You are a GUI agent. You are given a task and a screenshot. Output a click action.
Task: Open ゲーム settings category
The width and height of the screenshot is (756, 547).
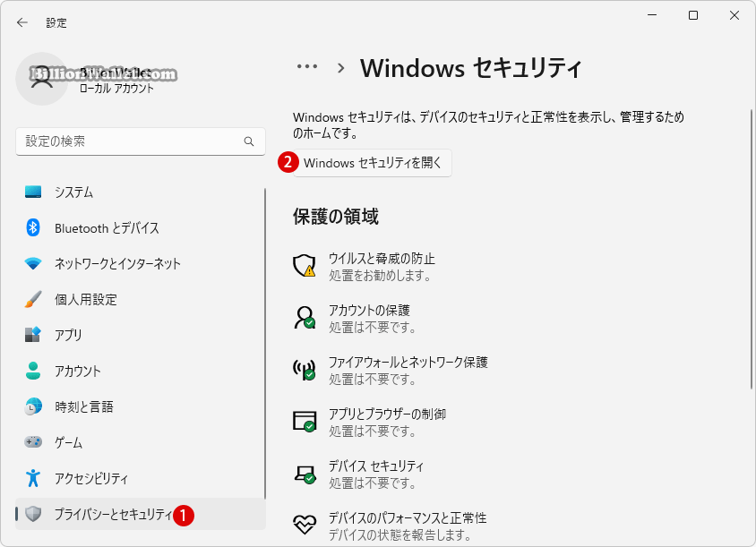(x=141, y=442)
